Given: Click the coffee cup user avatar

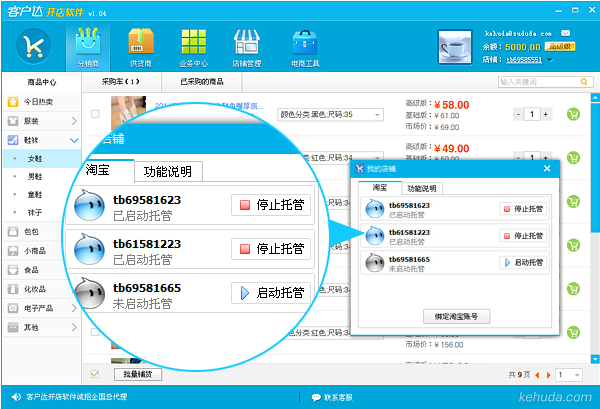Looking at the screenshot, I should click(455, 47).
